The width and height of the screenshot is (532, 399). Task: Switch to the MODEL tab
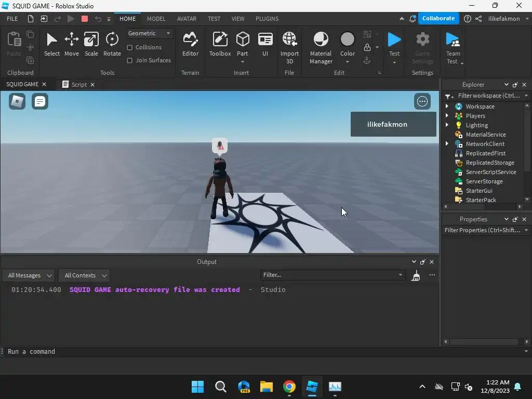point(156,19)
